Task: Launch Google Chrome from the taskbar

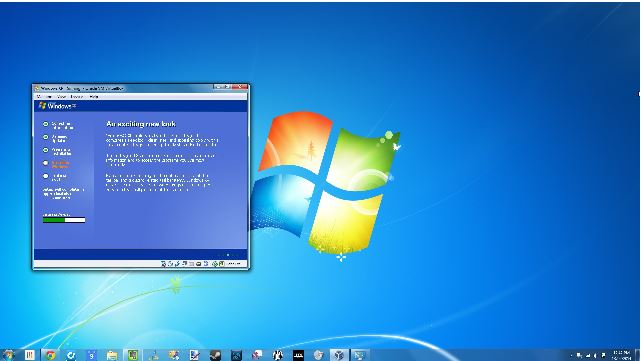Action: point(50,355)
